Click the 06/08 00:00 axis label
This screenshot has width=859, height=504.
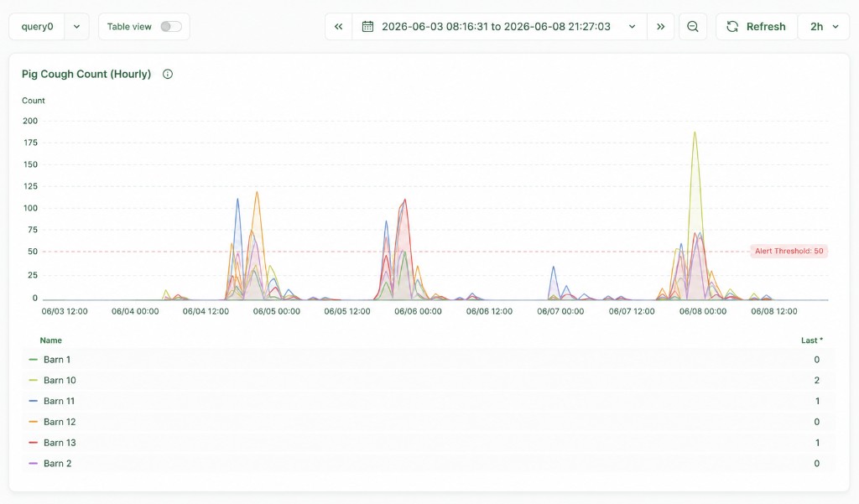[x=703, y=311]
